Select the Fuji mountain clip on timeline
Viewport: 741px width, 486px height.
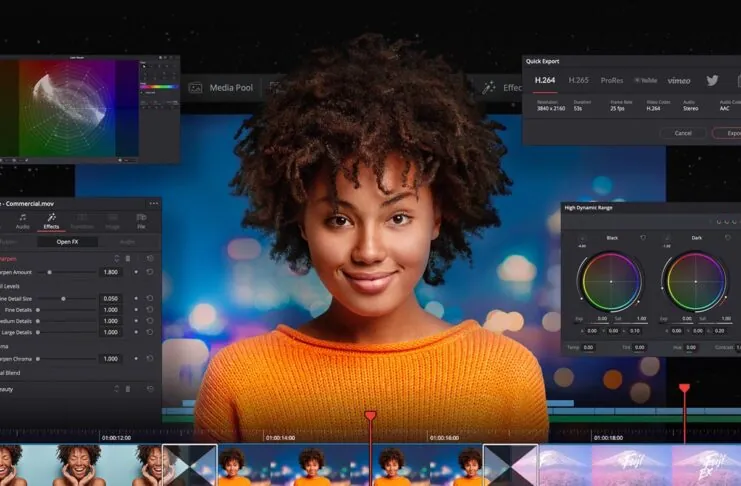click(x=639, y=465)
